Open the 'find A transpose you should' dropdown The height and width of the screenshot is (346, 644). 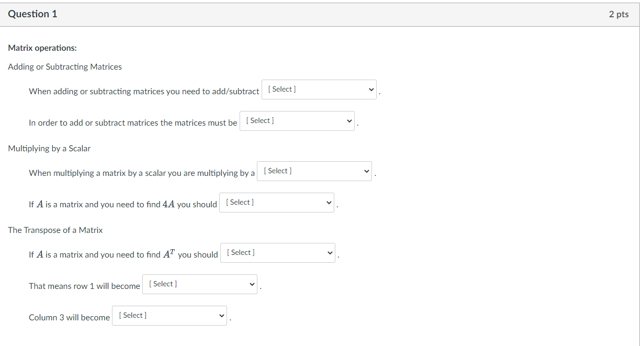point(278,253)
